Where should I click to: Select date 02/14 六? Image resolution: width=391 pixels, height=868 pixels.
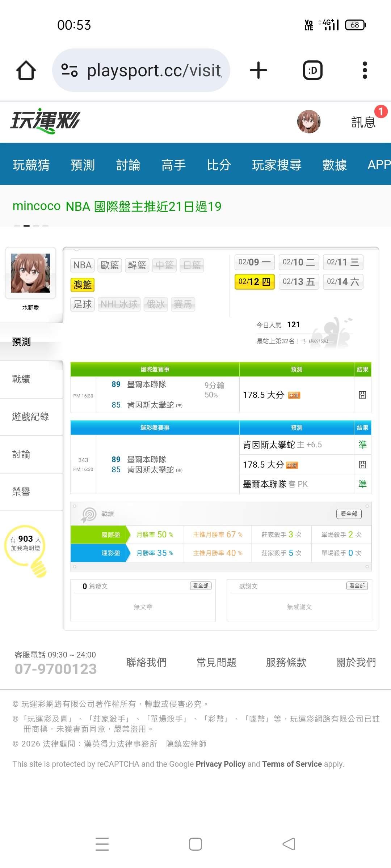343,282
